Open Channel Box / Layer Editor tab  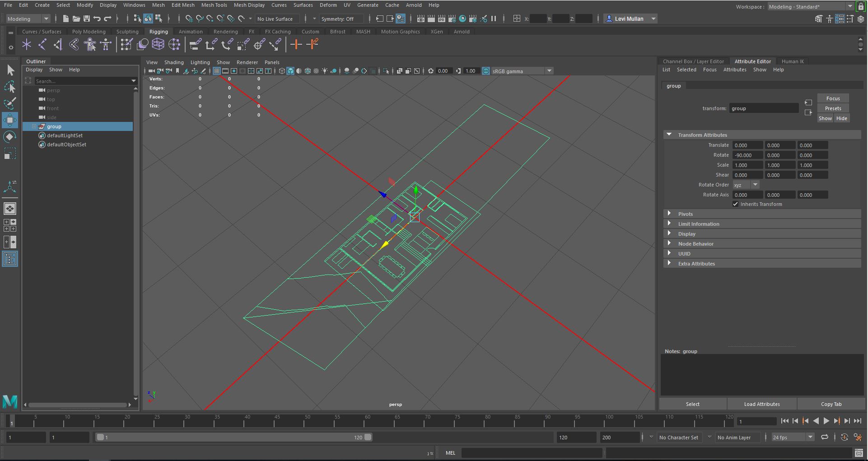[x=693, y=61]
